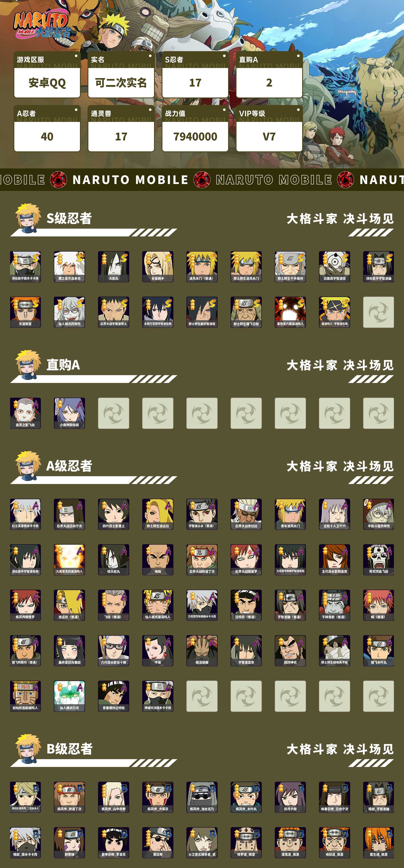
Task: Click the 实名 可二次实名 card
Action: tap(121, 75)
